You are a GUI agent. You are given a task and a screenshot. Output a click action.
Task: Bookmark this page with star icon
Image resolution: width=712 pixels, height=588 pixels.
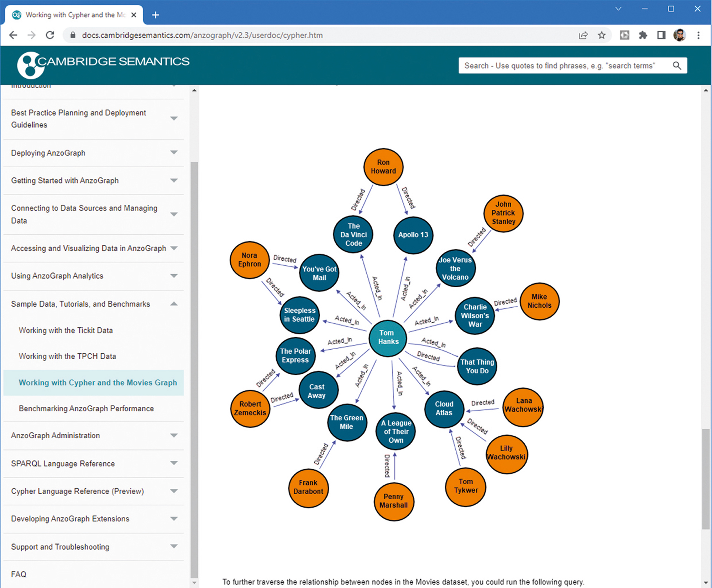click(x=601, y=35)
